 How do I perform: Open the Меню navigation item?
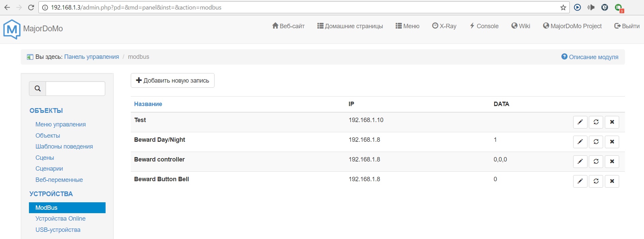(x=407, y=26)
